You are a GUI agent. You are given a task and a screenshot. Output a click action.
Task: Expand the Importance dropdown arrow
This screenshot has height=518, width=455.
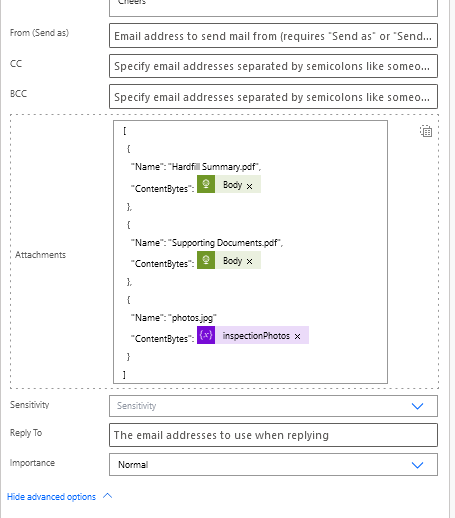pos(417,465)
